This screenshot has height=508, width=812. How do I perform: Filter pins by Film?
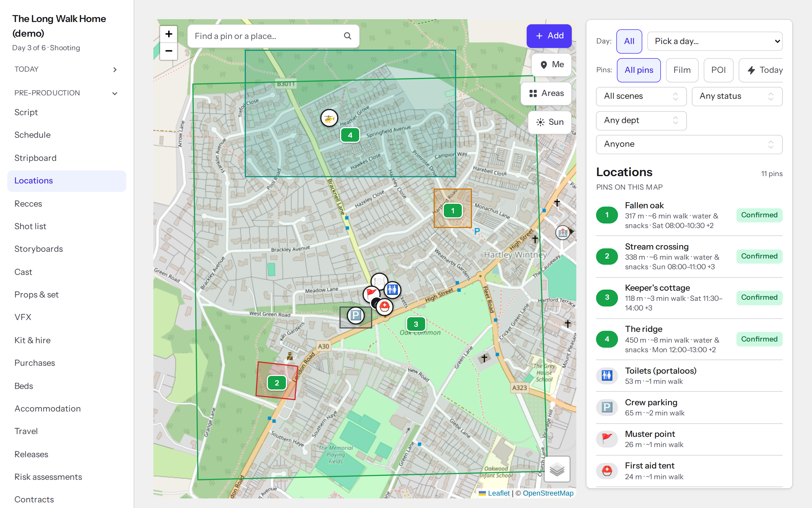[682, 70]
